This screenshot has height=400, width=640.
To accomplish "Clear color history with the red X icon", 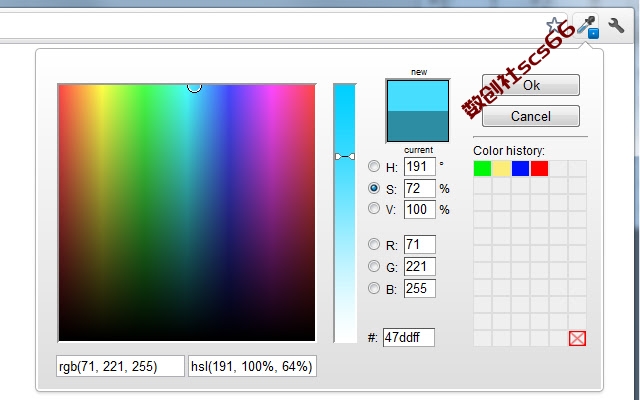I will pyautogui.click(x=577, y=338).
